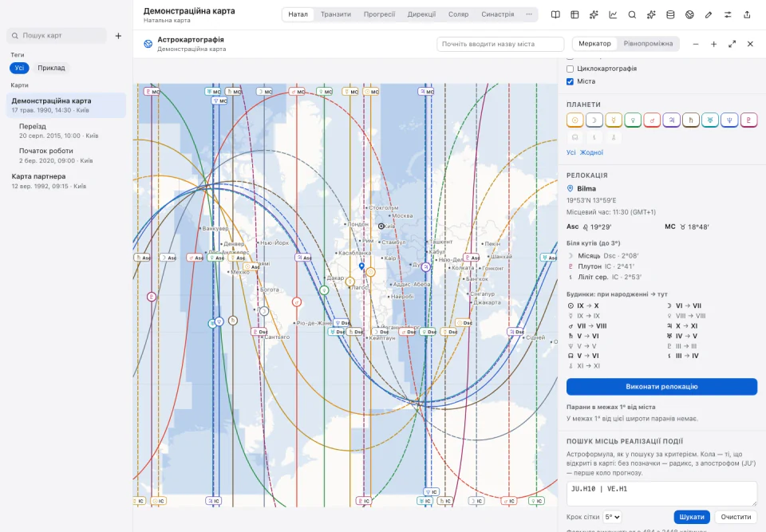Open the table view icon in top toolbar

point(574,14)
